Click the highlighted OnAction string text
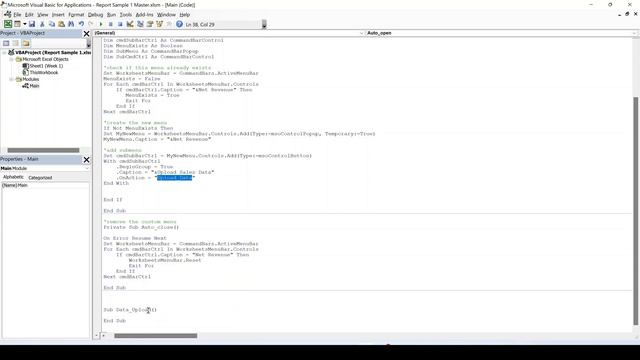 coord(174,178)
